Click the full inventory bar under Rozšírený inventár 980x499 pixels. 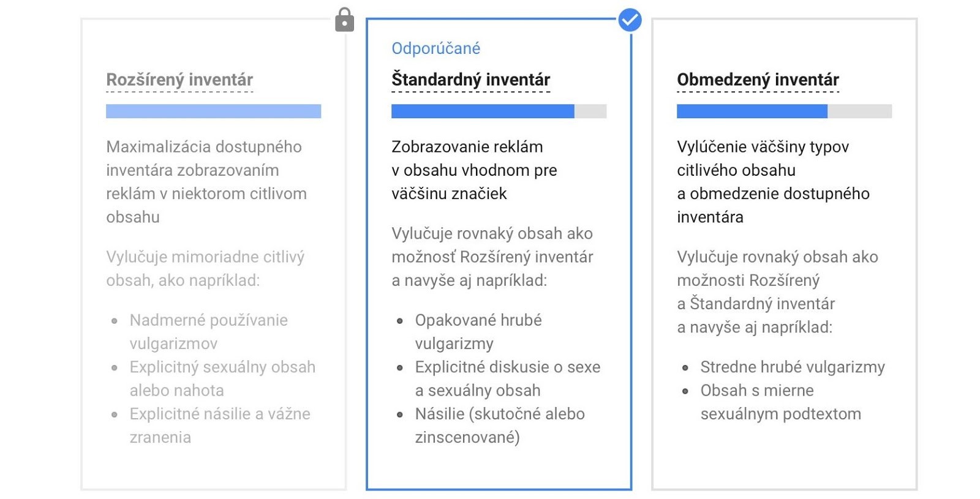(x=214, y=111)
